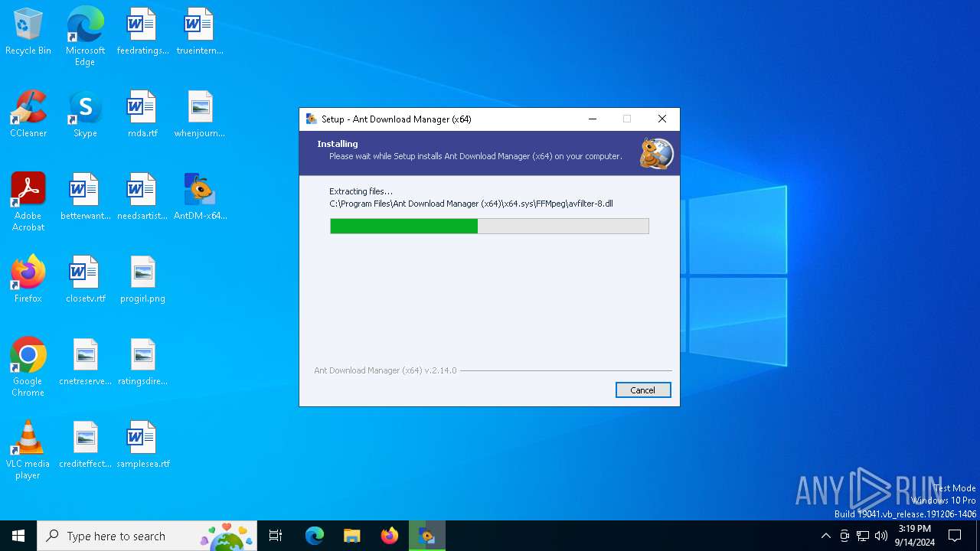
Task: Select the samplesea.rtf file icon
Action: [142, 445]
